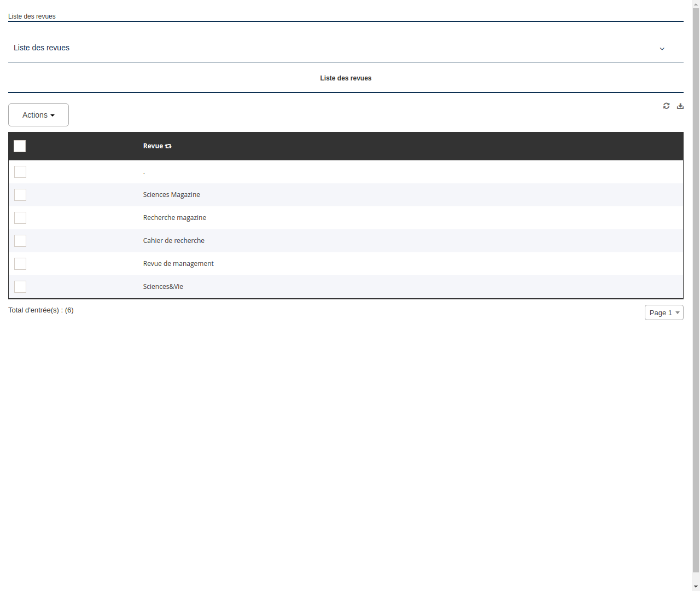The image size is (700, 591).
Task: Select the header check-all box
Action: (20, 146)
